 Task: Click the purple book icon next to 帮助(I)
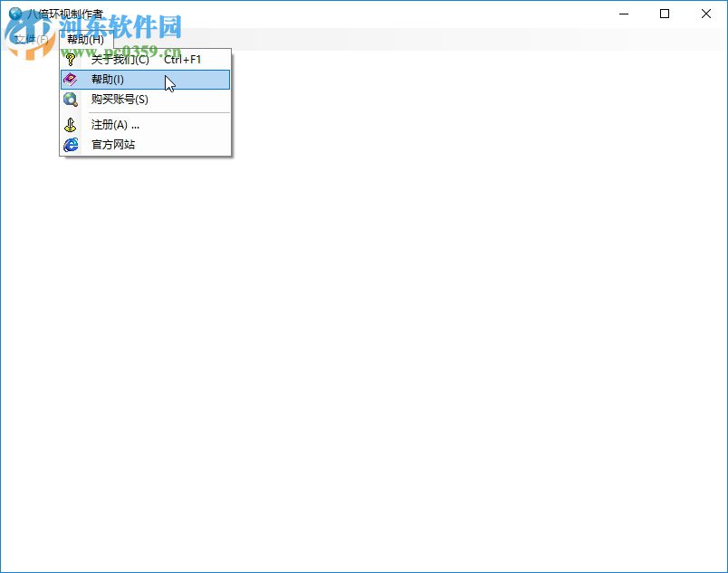pos(72,80)
